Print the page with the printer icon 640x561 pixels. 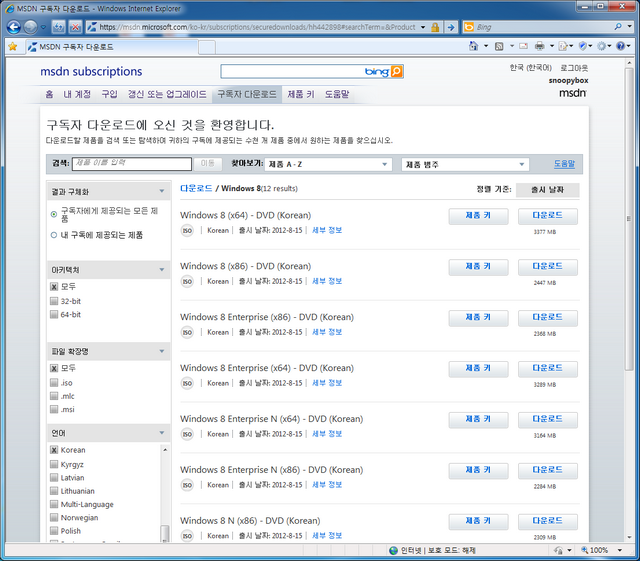(x=540, y=46)
